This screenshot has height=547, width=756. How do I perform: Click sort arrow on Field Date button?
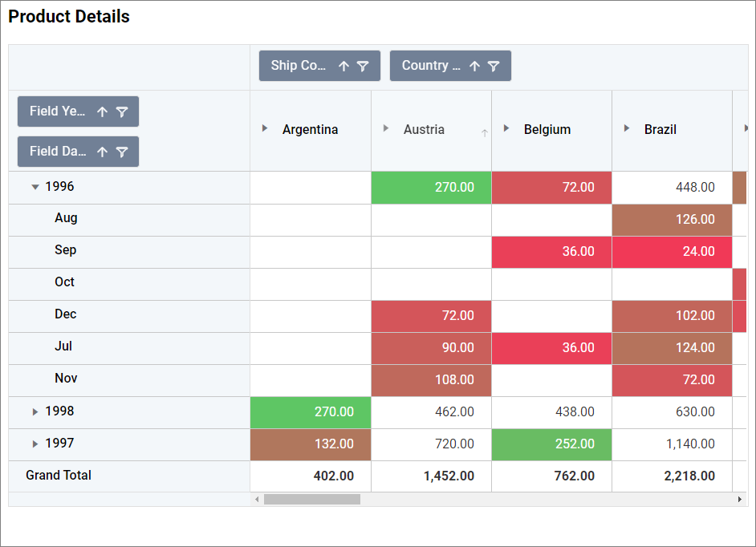[102, 152]
